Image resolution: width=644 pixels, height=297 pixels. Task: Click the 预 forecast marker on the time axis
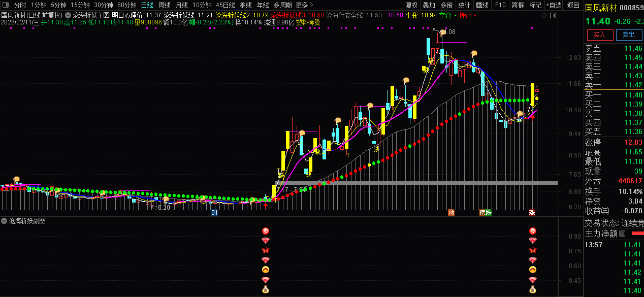coord(451,213)
